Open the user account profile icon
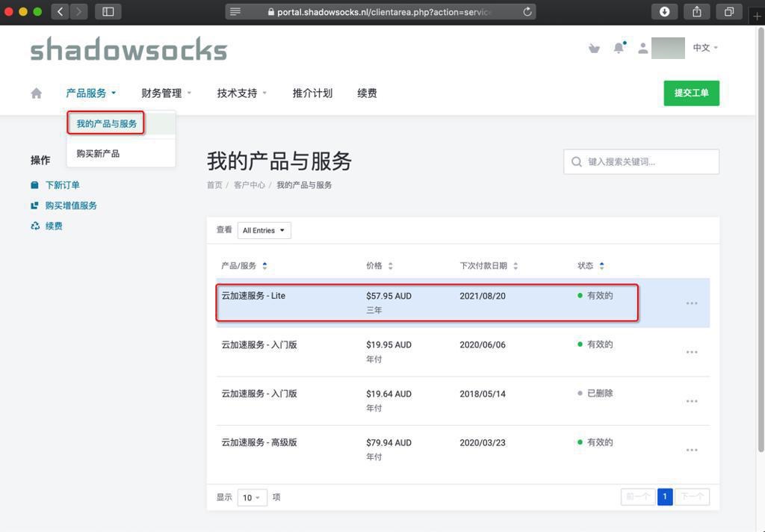 (643, 48)
